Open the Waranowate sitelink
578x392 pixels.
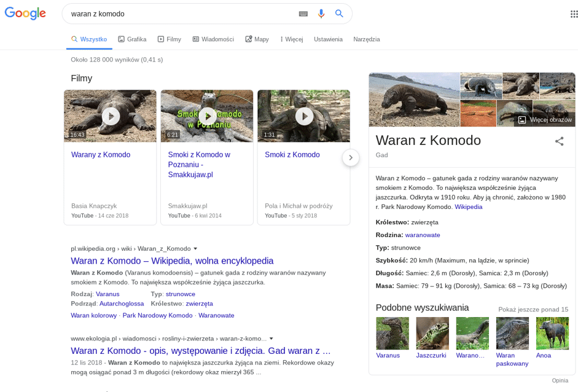click(216, 315)
